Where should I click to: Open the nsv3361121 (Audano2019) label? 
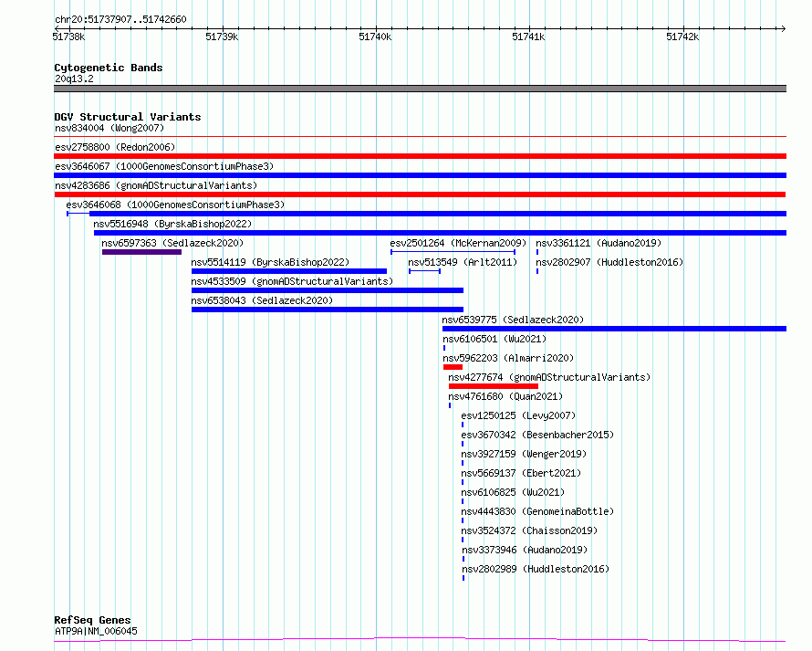click(x=599, y=243)
